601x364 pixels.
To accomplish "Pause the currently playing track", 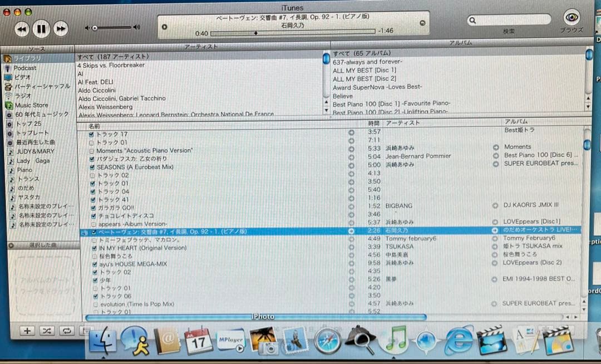I will pyautogui.click(x=41, y=27).
